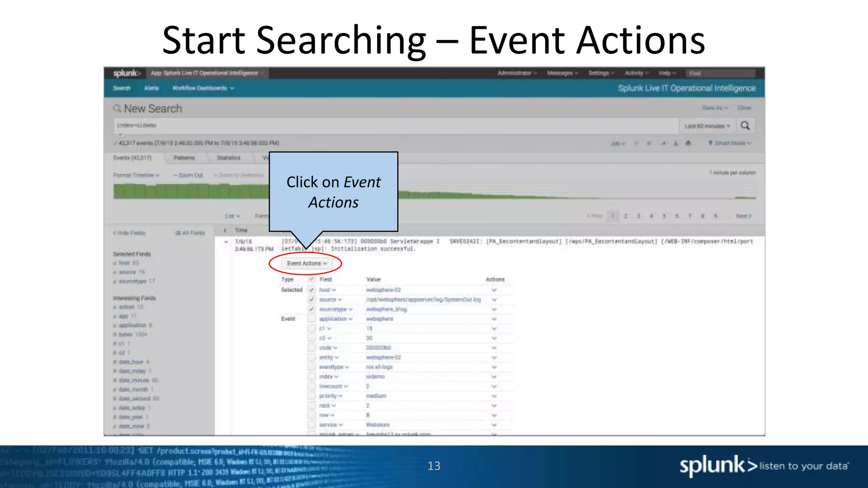Export the search results
Screen dimensions: 868x488
pos(676,143)
